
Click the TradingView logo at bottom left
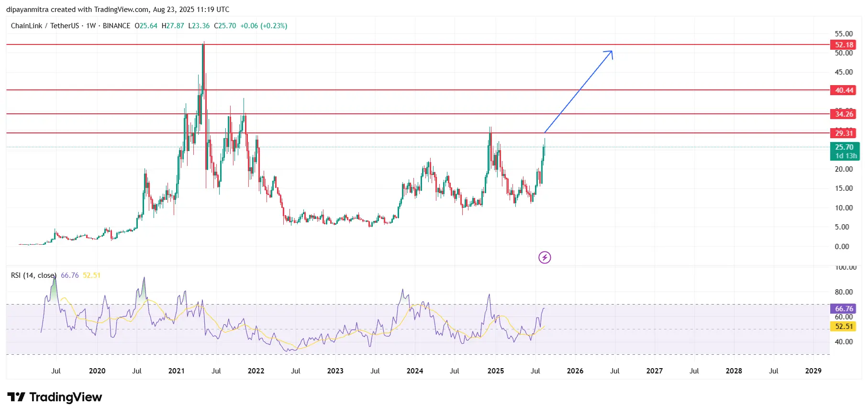(55, 397)
